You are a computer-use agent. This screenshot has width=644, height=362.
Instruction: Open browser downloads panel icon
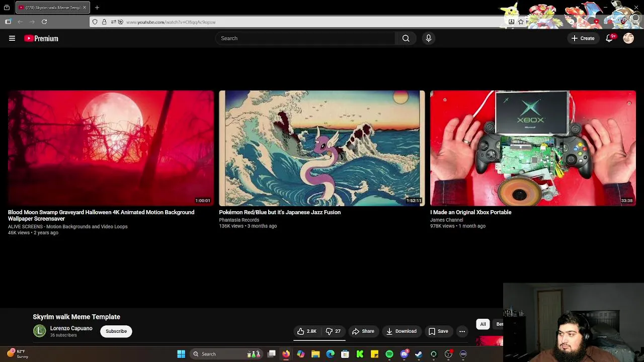point(512,22)
